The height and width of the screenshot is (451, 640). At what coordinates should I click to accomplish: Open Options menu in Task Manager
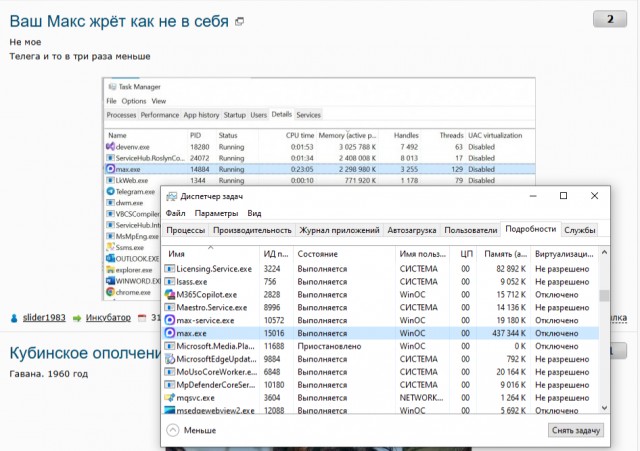pyautogui.click(x=134, y=101)
